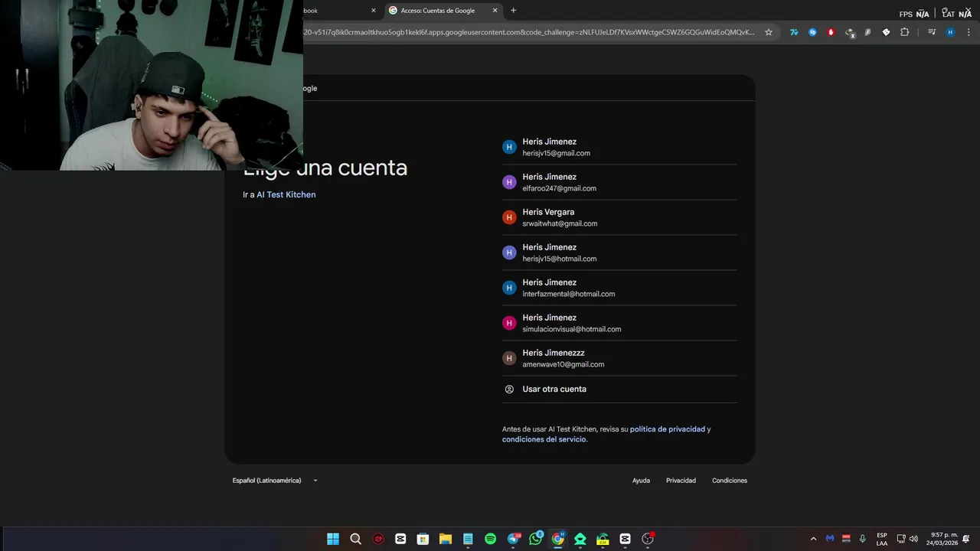Open the notifications bell in the tray
The width and height of the screenshot is (980, 551).
(966, 539)
